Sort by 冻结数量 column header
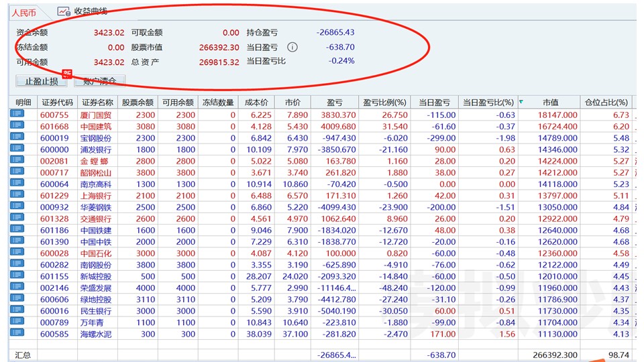Image resolution: width=644 pixels, height=362 pixels. [218, 102]
